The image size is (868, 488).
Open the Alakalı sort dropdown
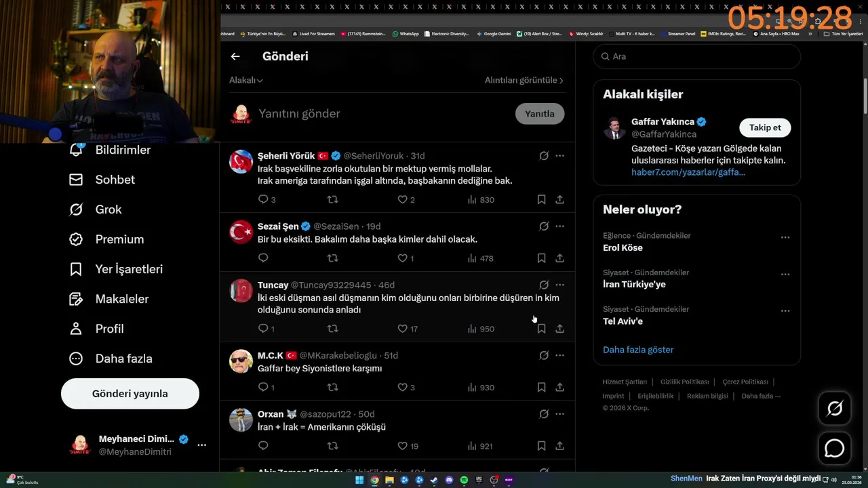pos(246,80)
